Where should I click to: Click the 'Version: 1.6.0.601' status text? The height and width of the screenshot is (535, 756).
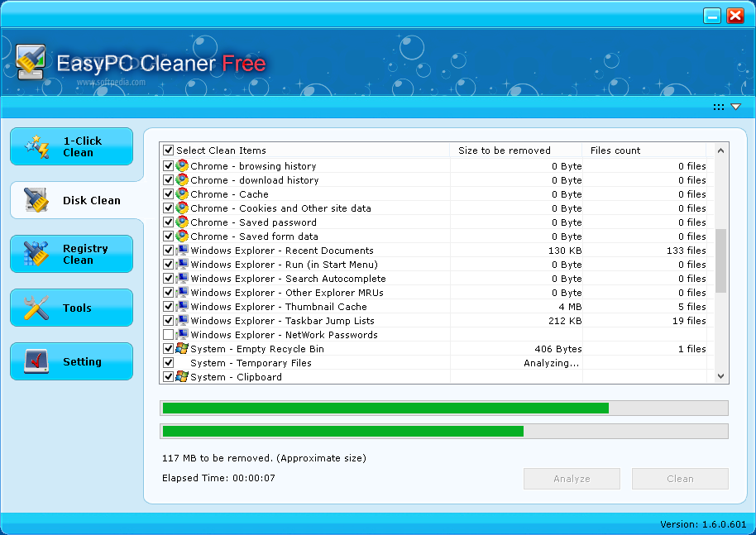click(703, 524)
